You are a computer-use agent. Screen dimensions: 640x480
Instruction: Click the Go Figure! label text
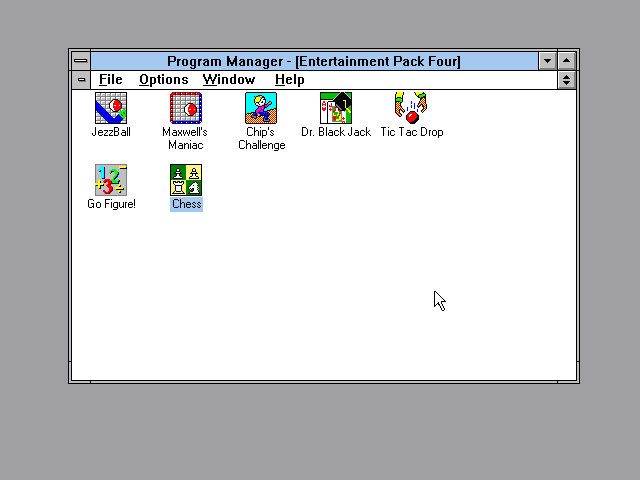(111, 204)
